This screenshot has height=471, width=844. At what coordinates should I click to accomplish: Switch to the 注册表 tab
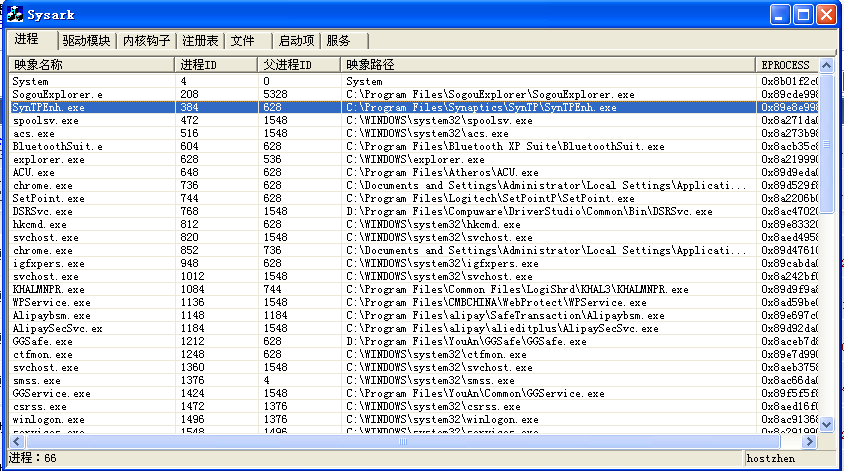200,41
